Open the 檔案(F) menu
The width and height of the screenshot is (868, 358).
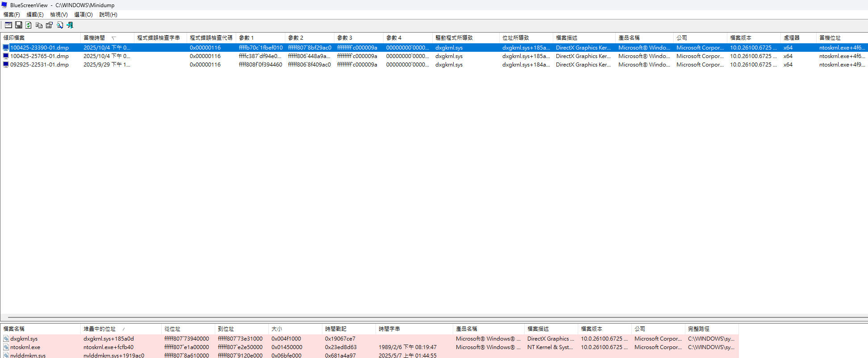coord(12,14)
